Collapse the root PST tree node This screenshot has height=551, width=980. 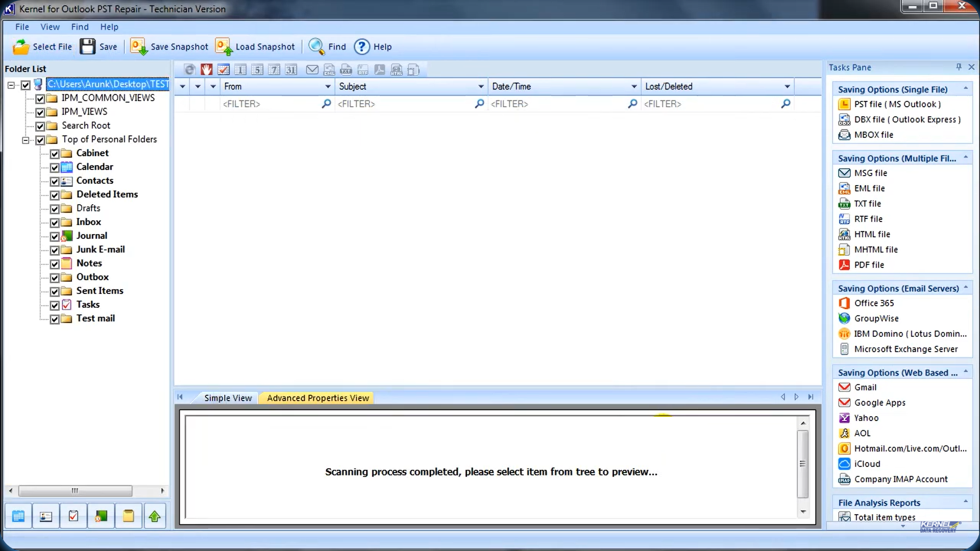[x=11, y=85]
